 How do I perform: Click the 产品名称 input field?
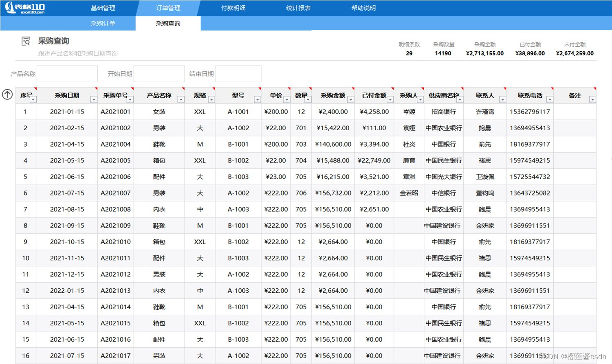[67, 74]
